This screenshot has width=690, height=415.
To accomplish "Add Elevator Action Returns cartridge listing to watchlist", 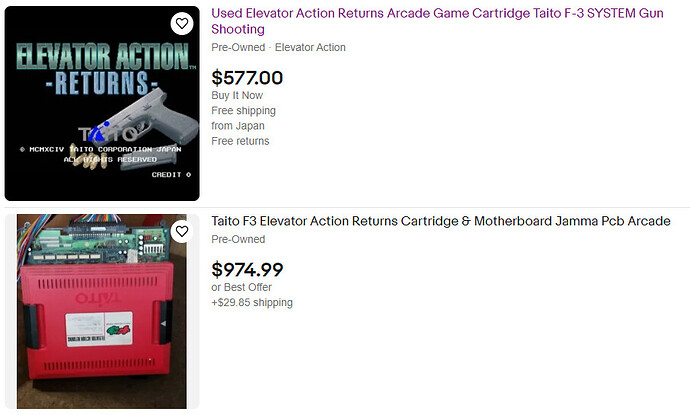I will click(182, 23).
